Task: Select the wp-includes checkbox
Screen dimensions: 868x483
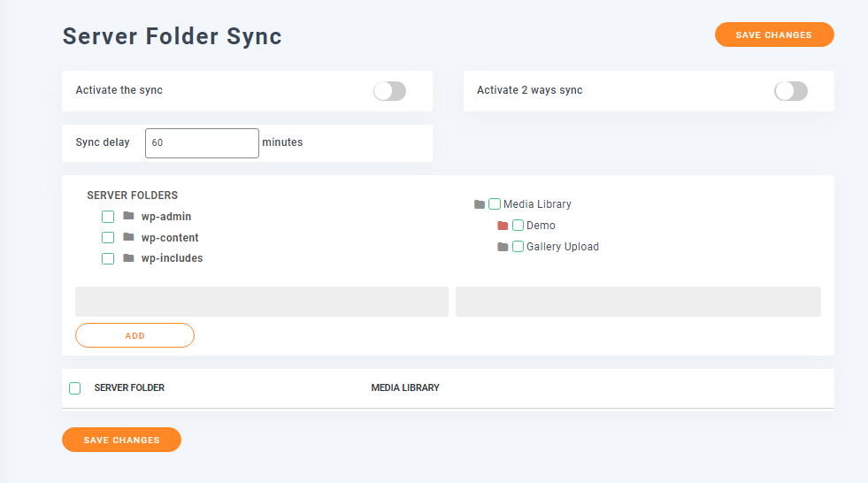Action: pos(108,259)
